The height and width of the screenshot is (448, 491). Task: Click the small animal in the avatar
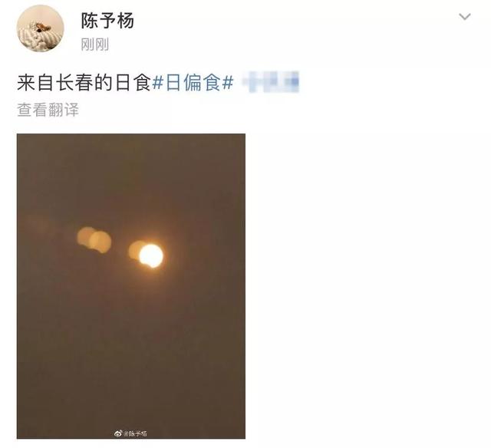pyautogui.click(x=43, y=28)
